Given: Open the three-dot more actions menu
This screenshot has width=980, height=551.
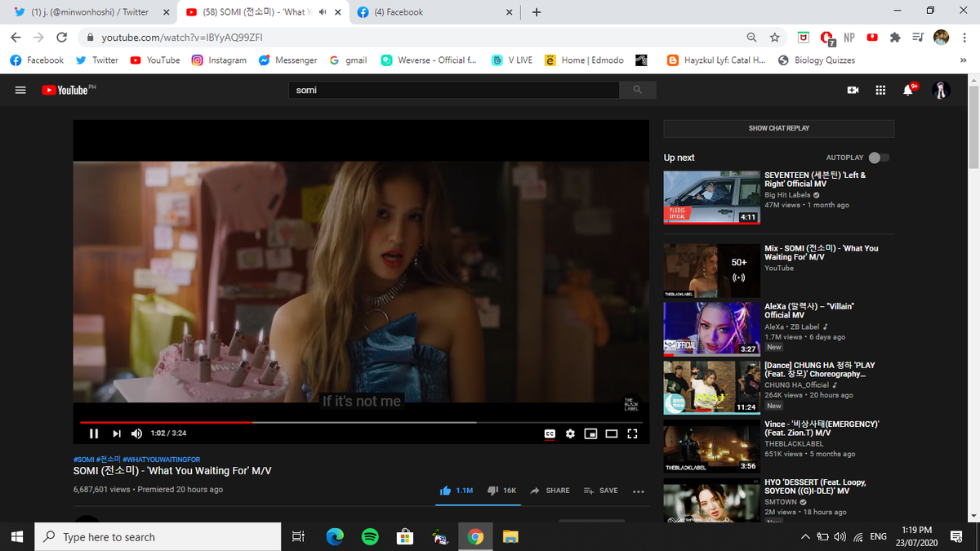Looking at the screenshot, I should 638,491.
